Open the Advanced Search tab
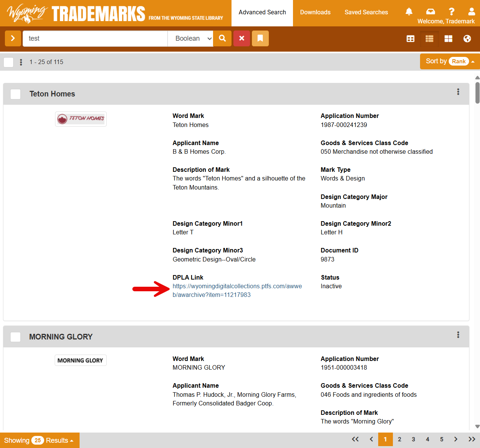The height and width of the screenshot is (448, 480). click(x=262, y=12)
